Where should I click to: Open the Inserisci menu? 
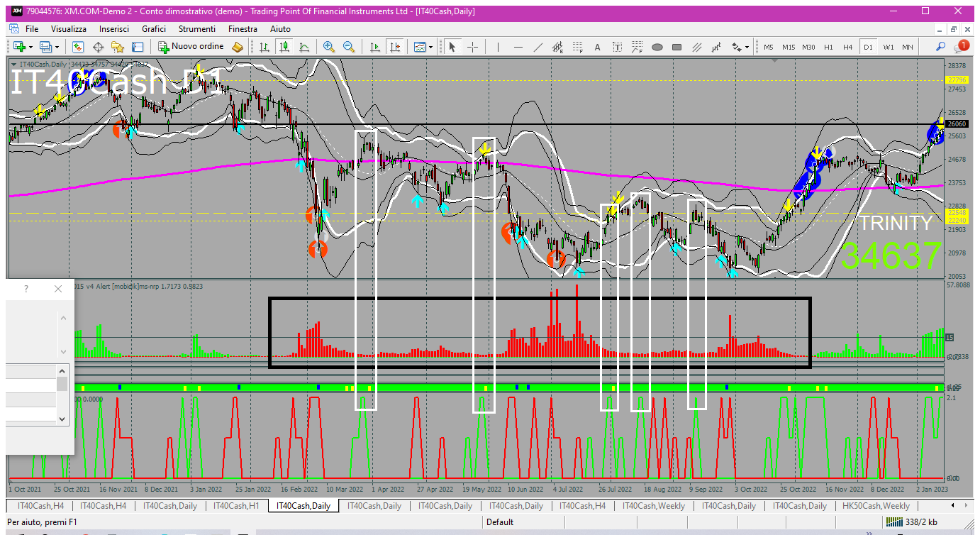[x=114, y=29]
